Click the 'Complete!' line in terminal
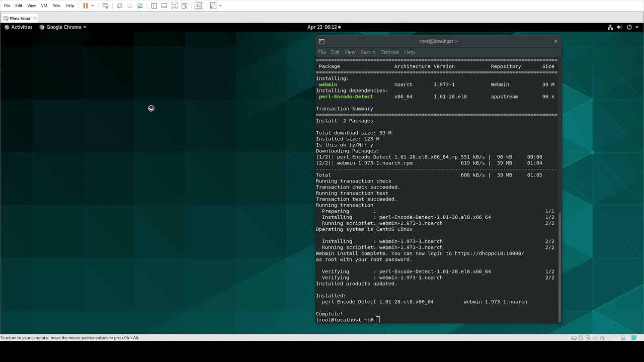Viewport: 644px width, 362px height. pyautogui.click(x=329, y=314)
